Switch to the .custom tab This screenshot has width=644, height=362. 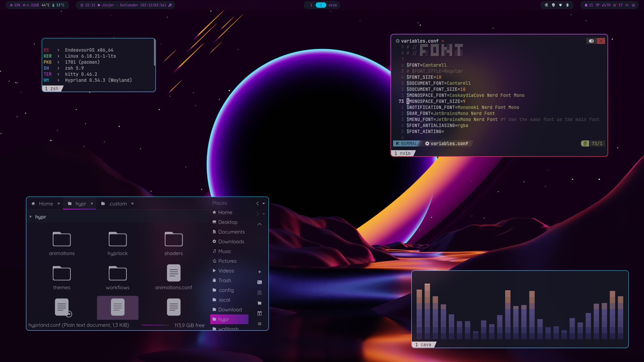(x=117, y=203)
